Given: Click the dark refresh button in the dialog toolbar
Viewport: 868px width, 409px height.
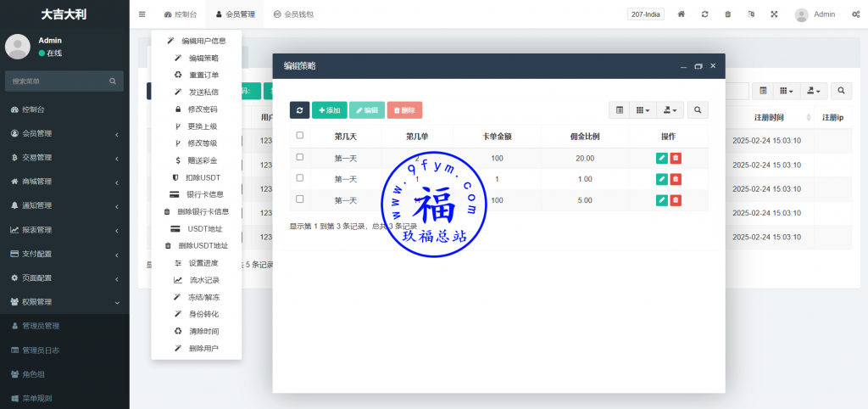Looking at the screenshot, I should (299, 110).
